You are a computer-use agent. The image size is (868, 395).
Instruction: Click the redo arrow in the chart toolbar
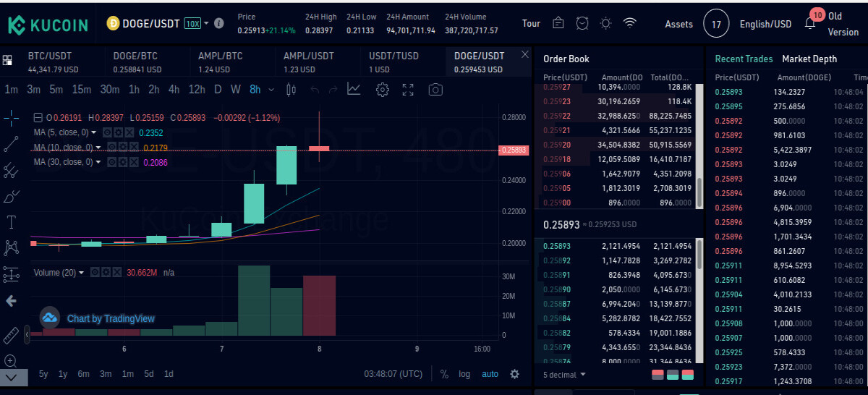pyautogui.click(x=333, y=90)
